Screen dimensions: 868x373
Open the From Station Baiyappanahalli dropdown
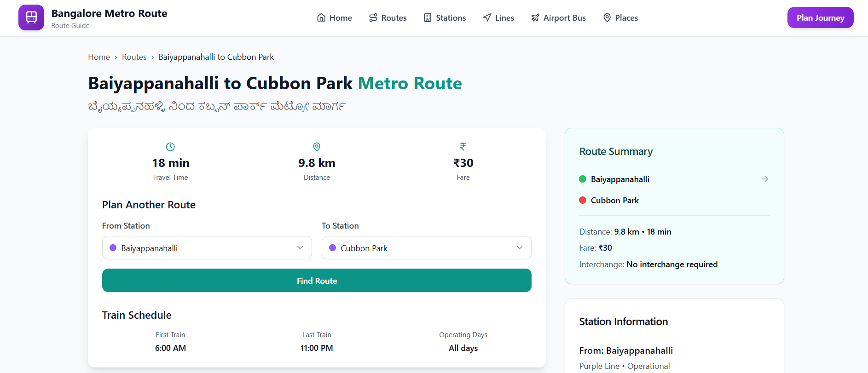point(207,248)
